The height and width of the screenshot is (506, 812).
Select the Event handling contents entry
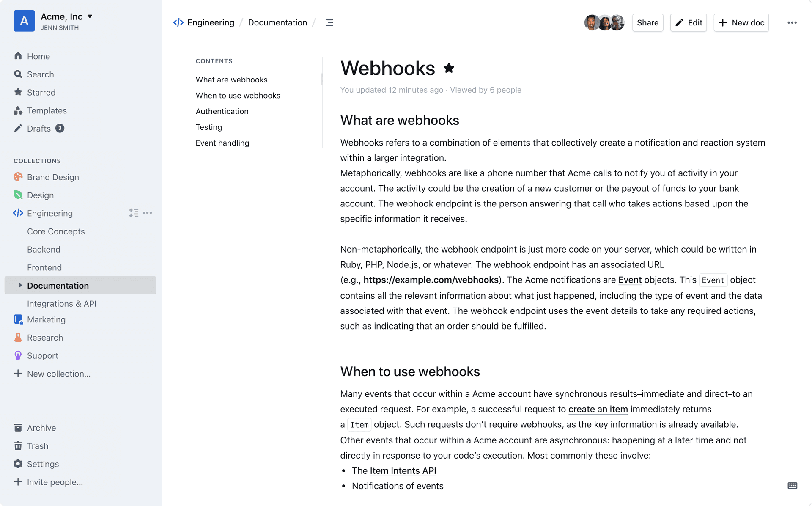pyautogui.click(x=222, y=142)
